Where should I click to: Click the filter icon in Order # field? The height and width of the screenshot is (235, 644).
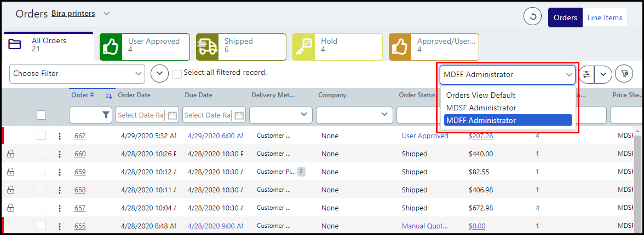pos(106,115)
